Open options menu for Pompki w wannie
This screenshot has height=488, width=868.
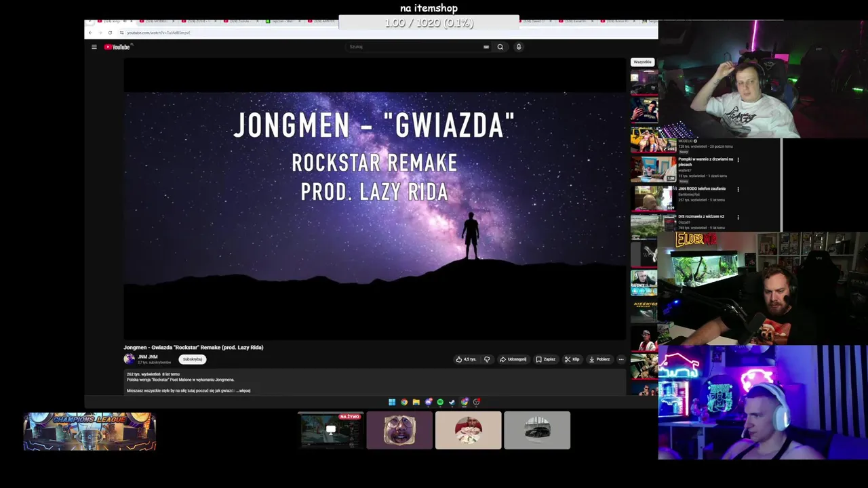point(738,160)
